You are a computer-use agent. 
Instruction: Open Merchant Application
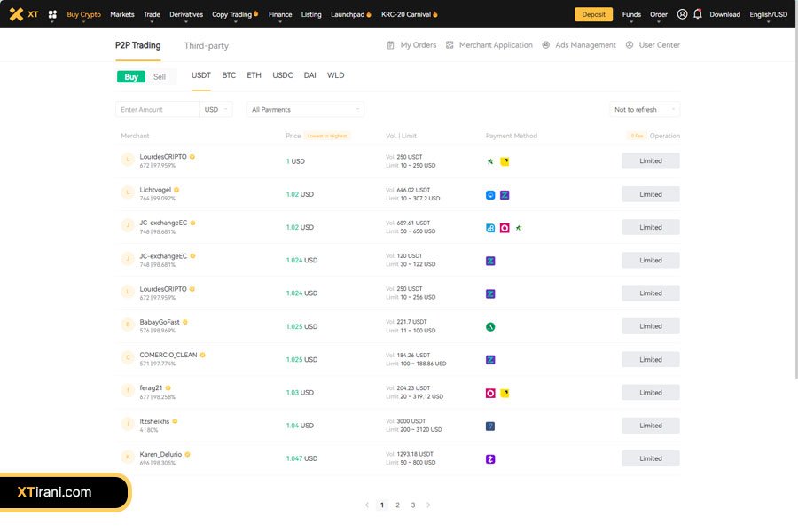[x=489, y=45]
